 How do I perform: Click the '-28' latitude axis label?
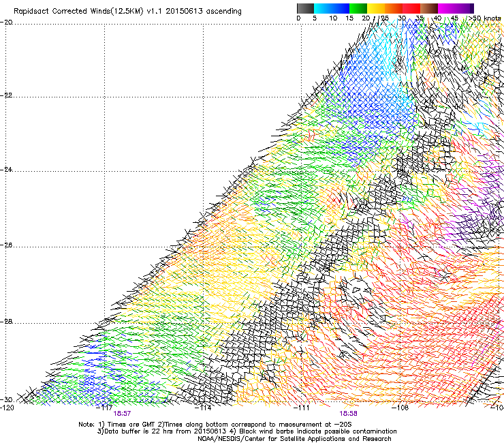pos(6,322)
